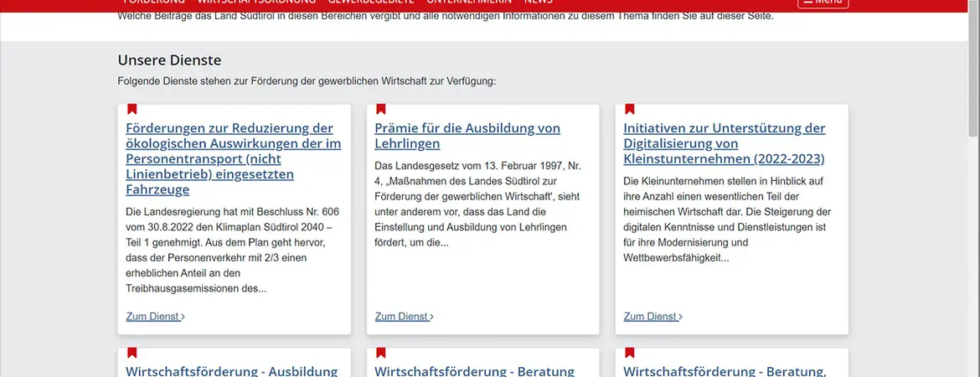Open News in the red navigation bar
980x377 pixels.
(539, 3)
